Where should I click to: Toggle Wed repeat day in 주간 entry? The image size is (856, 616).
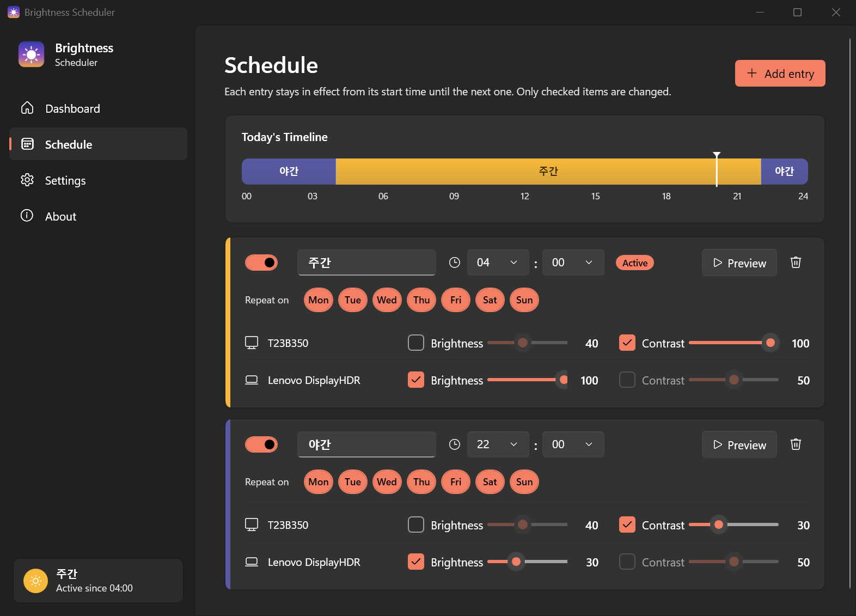click(387, 300)
